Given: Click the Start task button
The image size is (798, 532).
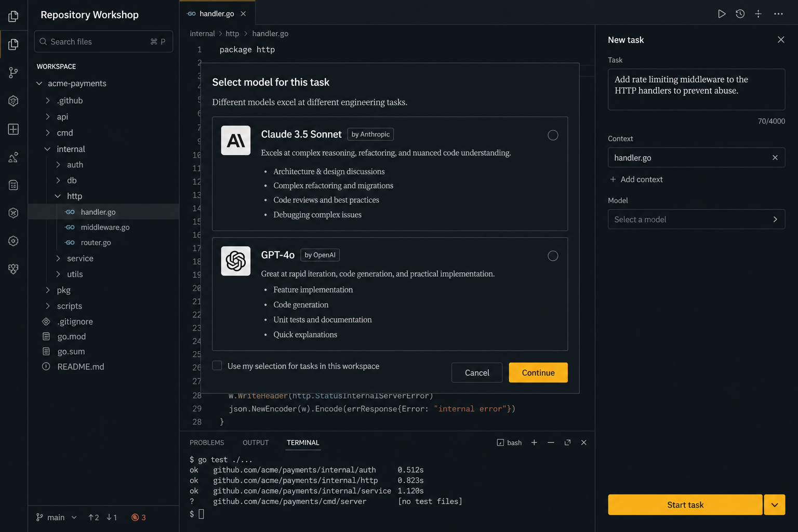Looking at the screenshot, I should [685, 505].
